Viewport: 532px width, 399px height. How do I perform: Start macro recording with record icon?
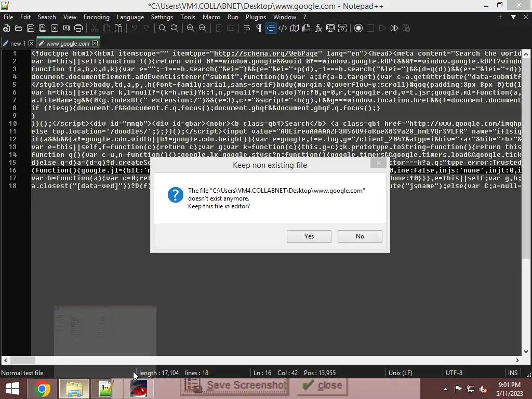(358, 28)
